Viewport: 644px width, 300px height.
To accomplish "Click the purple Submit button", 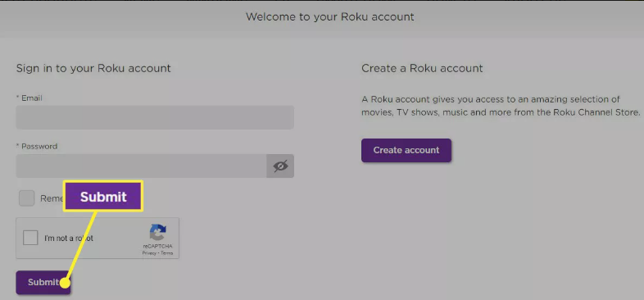I will [x=43, y=283].
